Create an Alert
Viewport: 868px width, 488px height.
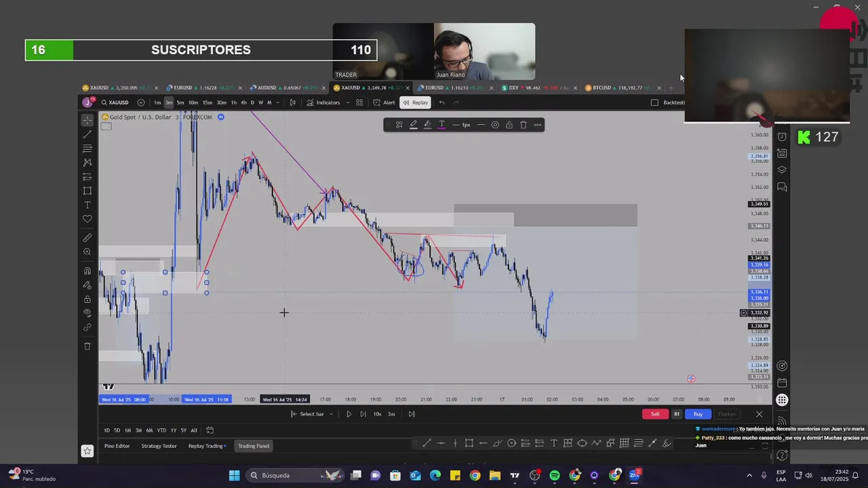384,102
